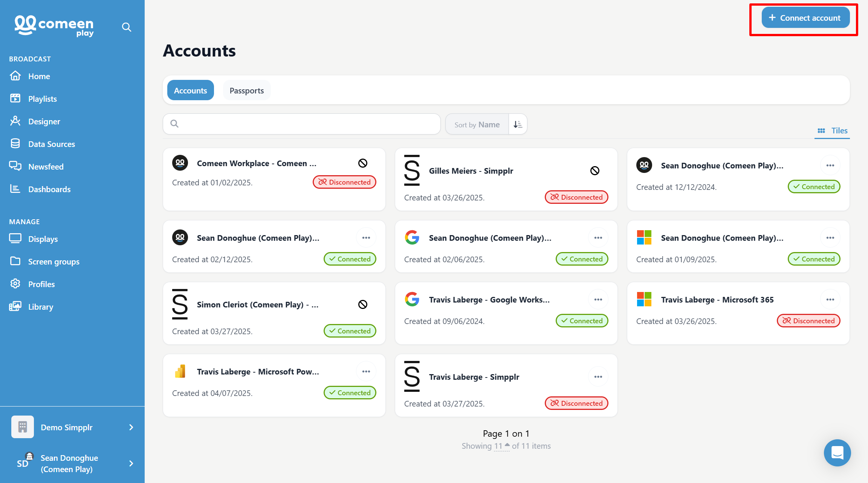
Task: Click blocked icon on Simon Cleriot card
Action: [362, 304]
